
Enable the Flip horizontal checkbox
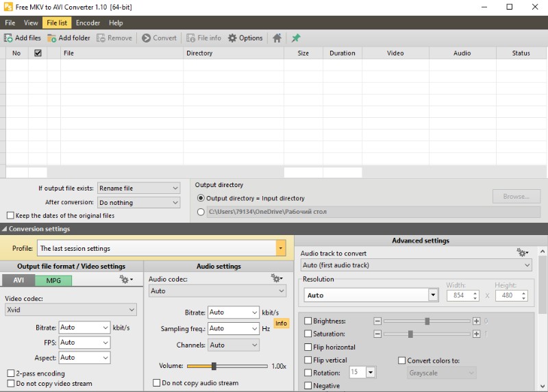308,347
